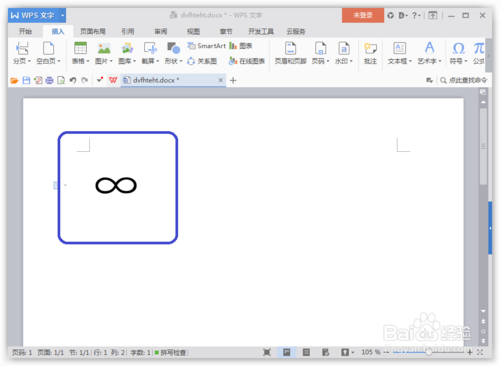Add a new document tab
The height and width of the screenshot is (366, 500).
(x=233, y=80)
